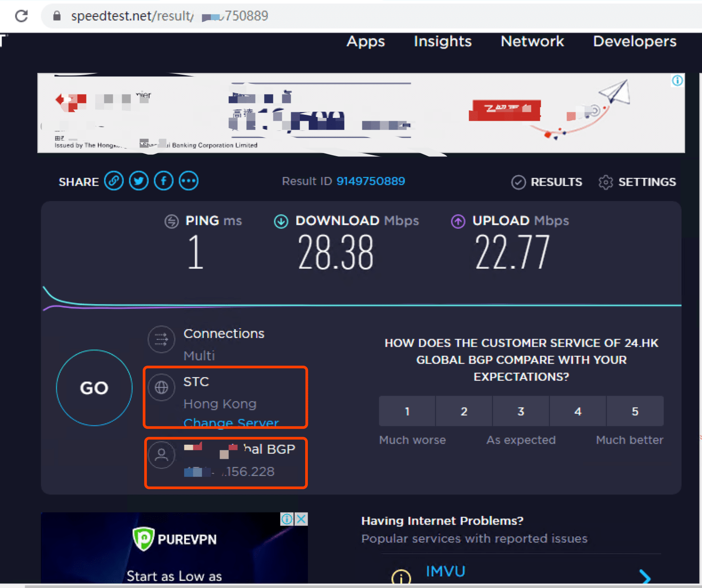Open the RESULTS history

[547, 182]
